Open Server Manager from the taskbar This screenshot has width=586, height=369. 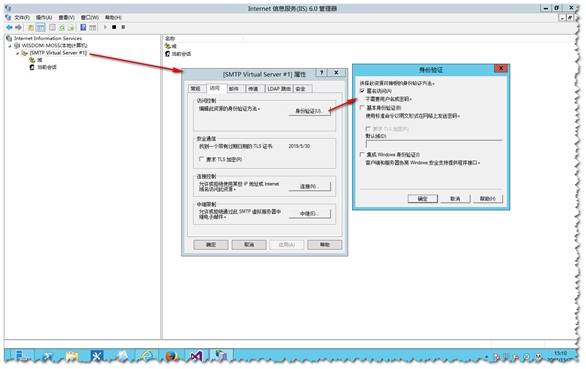[x=23, y=356]
